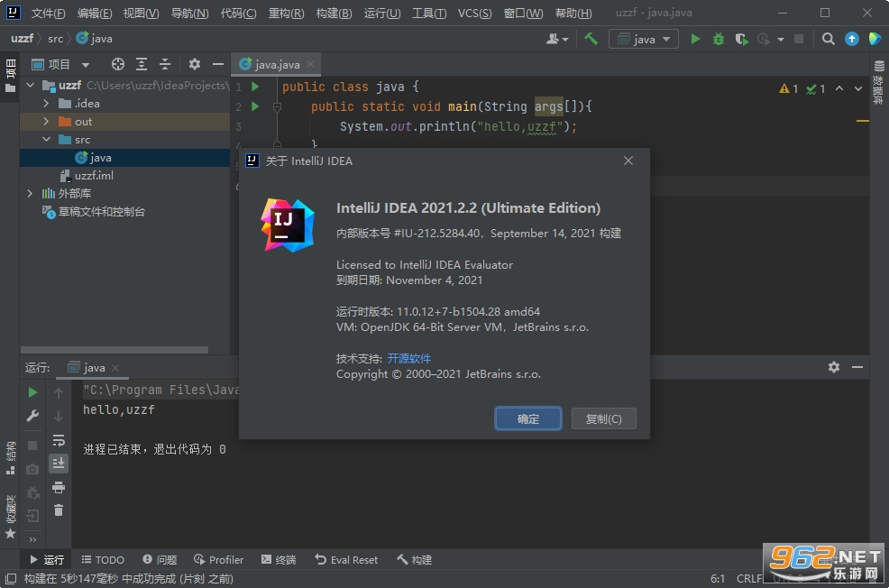Viewport: 889px width, 588px height.
Task: Open the VCS menu
Action: coord(474,13)
